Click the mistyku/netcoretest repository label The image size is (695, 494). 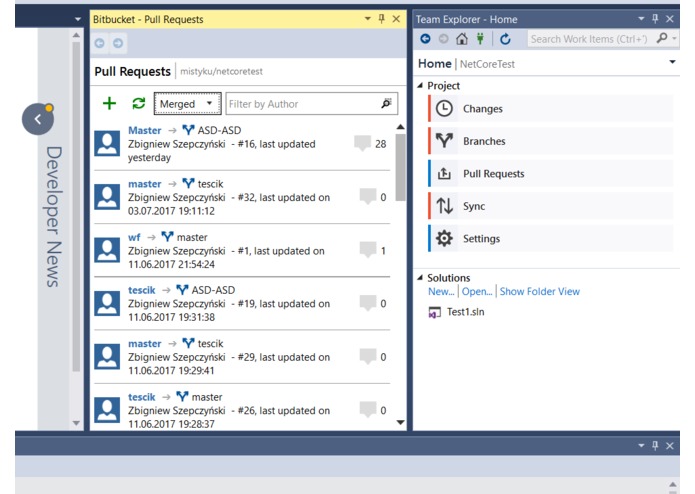point(221,71)
